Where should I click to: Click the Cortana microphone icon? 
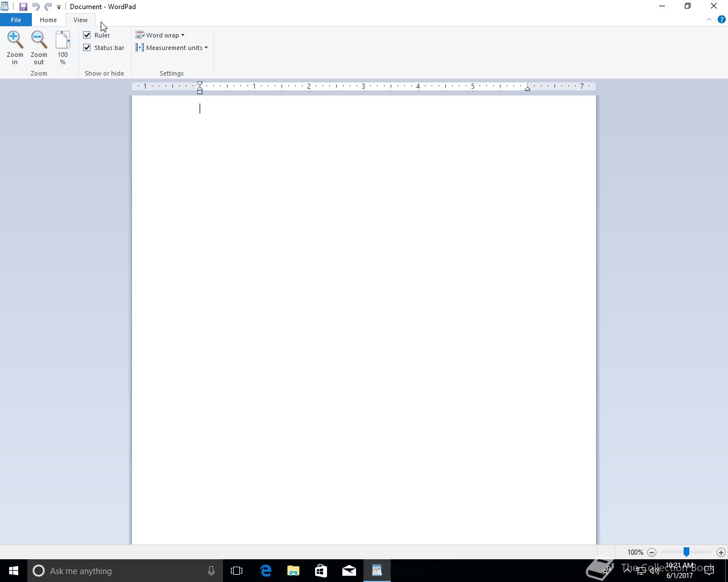click(x=211, y=571)
